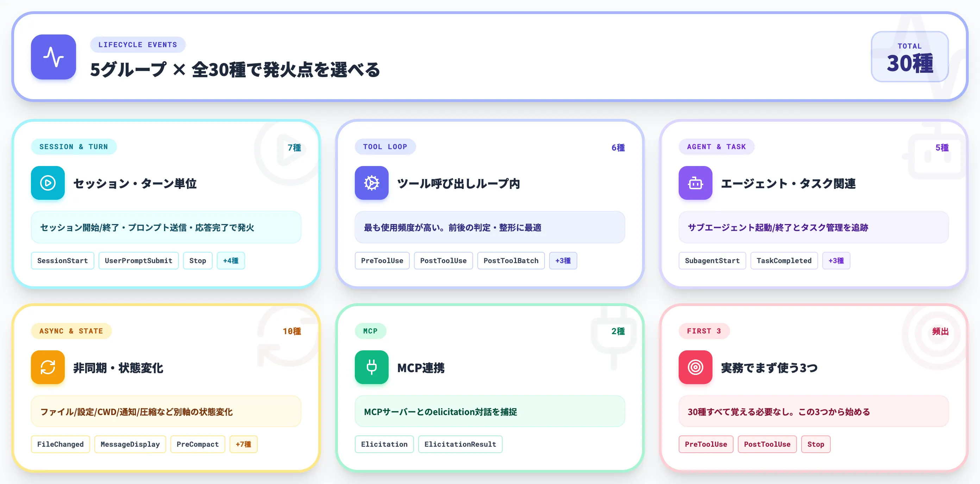
Task: Select the LIFECYCLE EVENTS badge
Action: (138, 45)
